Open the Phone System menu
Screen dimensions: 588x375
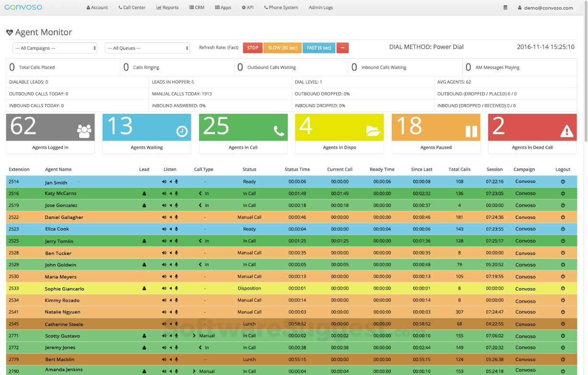click(281, 7)
